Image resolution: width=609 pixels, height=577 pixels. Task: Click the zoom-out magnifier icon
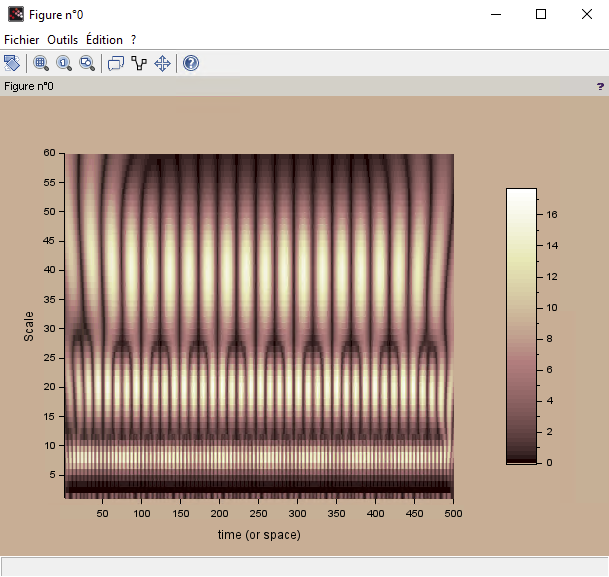87,63
